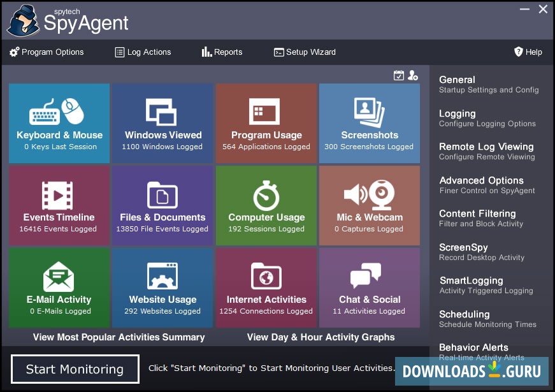Click the Events Timeline film strip icon
This screenshot has height=392, width=555.
point(57,195)
